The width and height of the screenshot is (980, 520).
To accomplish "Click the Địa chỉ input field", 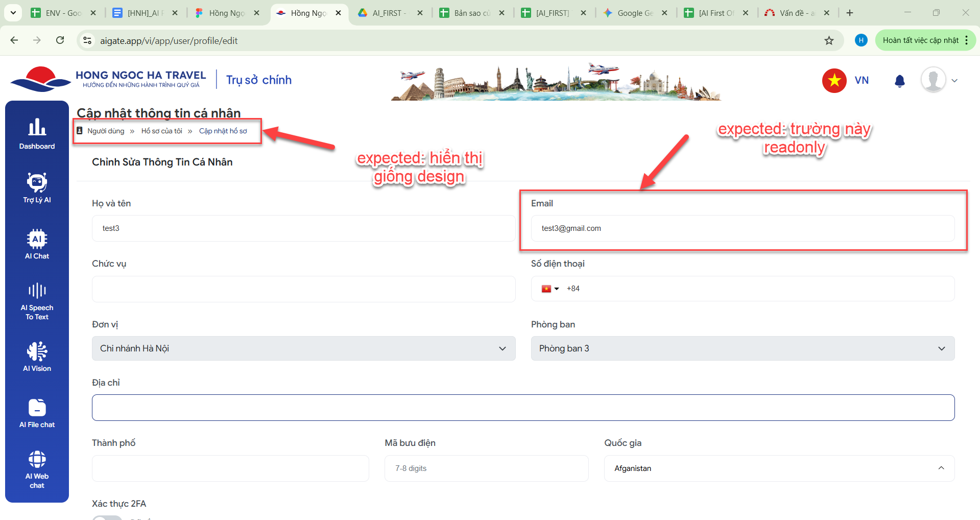I will pyautogui.click(x=523, y=408).
